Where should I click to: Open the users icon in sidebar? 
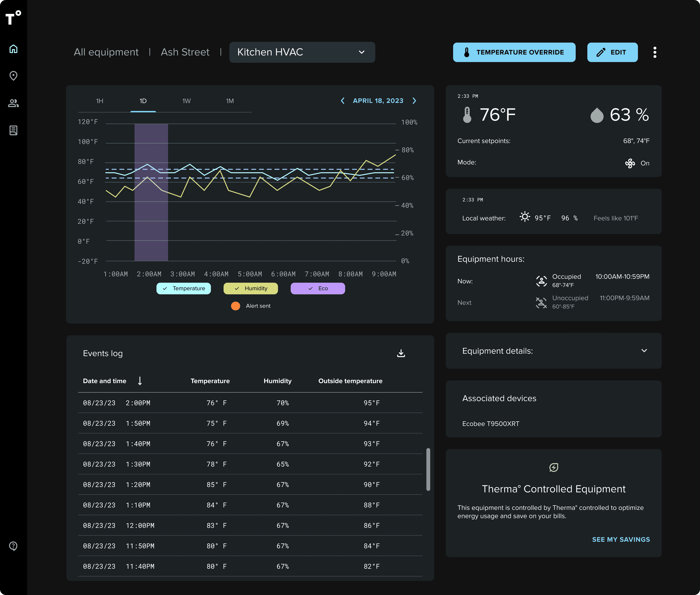tap(13, 103)
